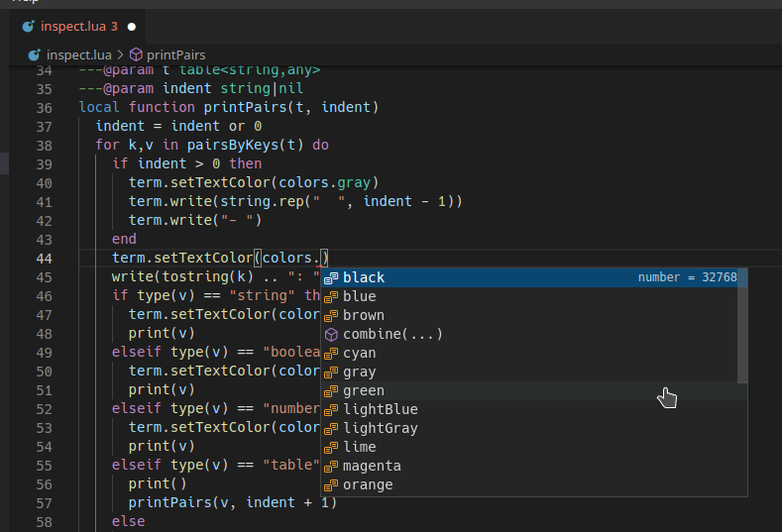Click the field icon next to blue

[331, 297]
